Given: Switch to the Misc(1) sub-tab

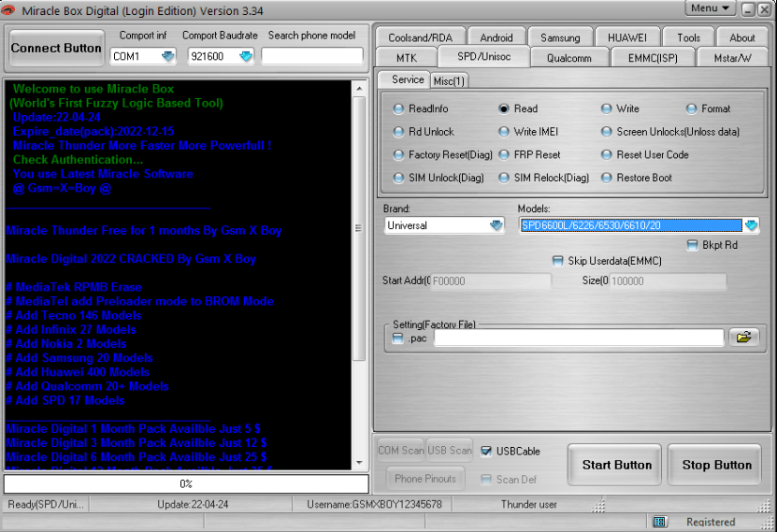Looking at the screenshot, I should click(449, 80).
